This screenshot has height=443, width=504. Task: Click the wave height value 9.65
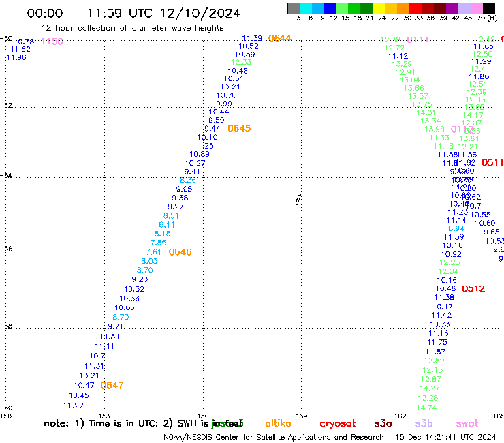click(492, 232)
